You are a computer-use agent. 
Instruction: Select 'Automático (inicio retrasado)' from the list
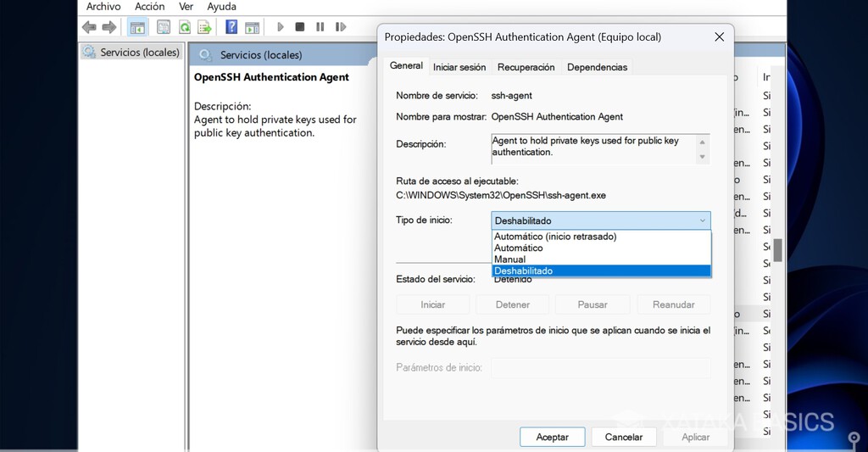(555, 237)
